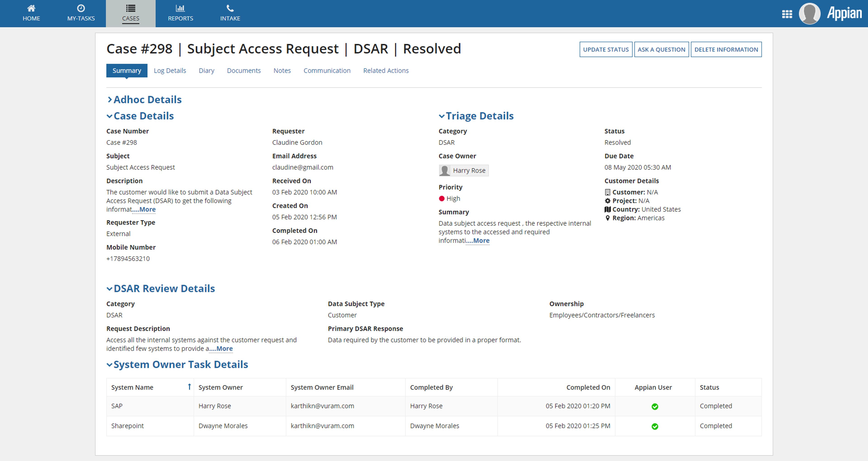Open My-Tasks clock icon
Image resolution: width=868 pixels, height=461 pixels.
click(x=81, y=8)
